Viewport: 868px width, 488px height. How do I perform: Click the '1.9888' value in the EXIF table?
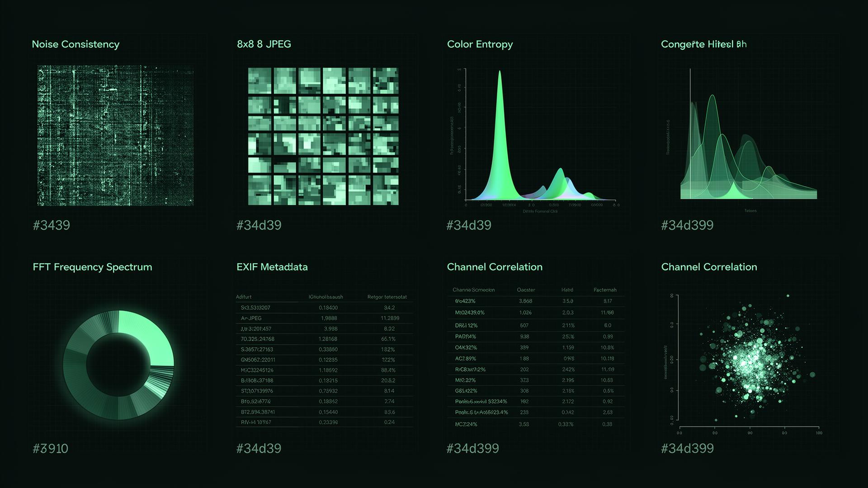click(x=329, y=318)
